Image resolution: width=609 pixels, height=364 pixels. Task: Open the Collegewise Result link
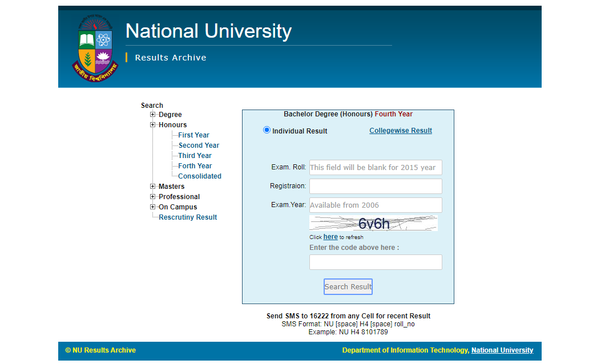tap(401, 131)
